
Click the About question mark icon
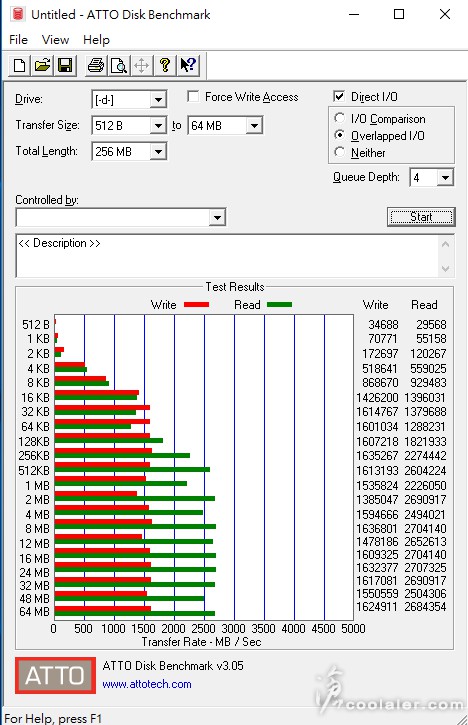pos(165,65)
